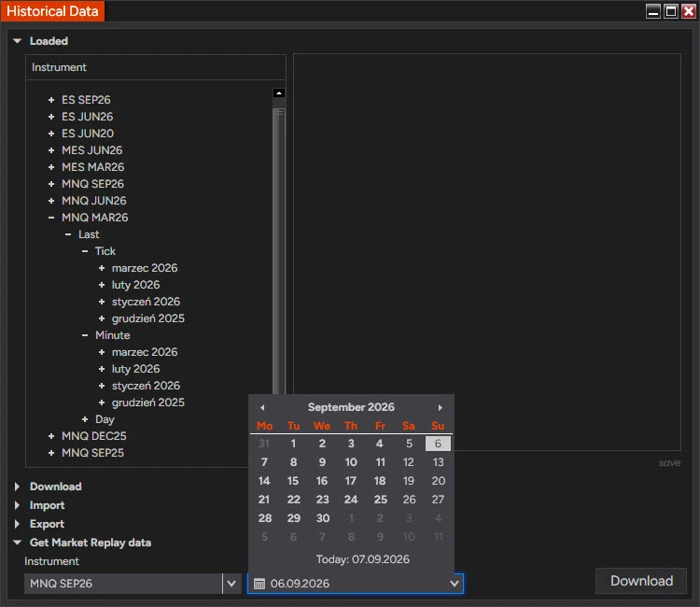Expand the Download section

[x=17, y=487]
